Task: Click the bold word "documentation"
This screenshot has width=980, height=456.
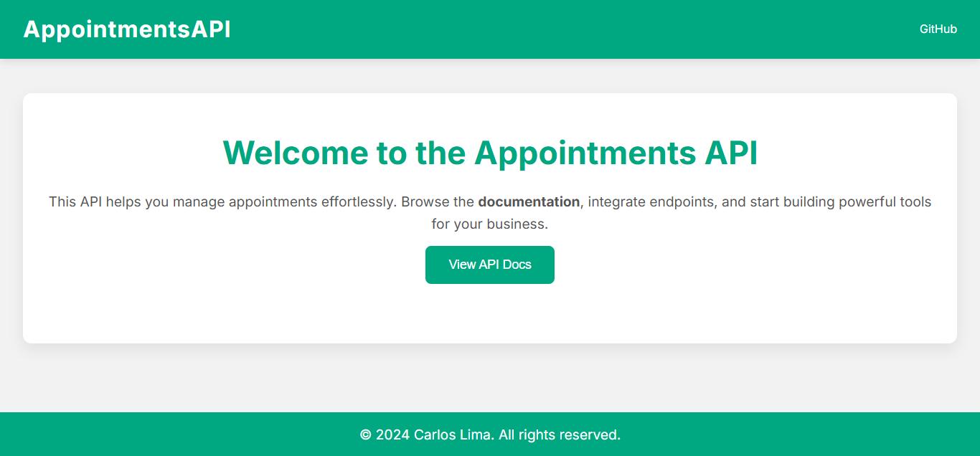Action: 529,202
